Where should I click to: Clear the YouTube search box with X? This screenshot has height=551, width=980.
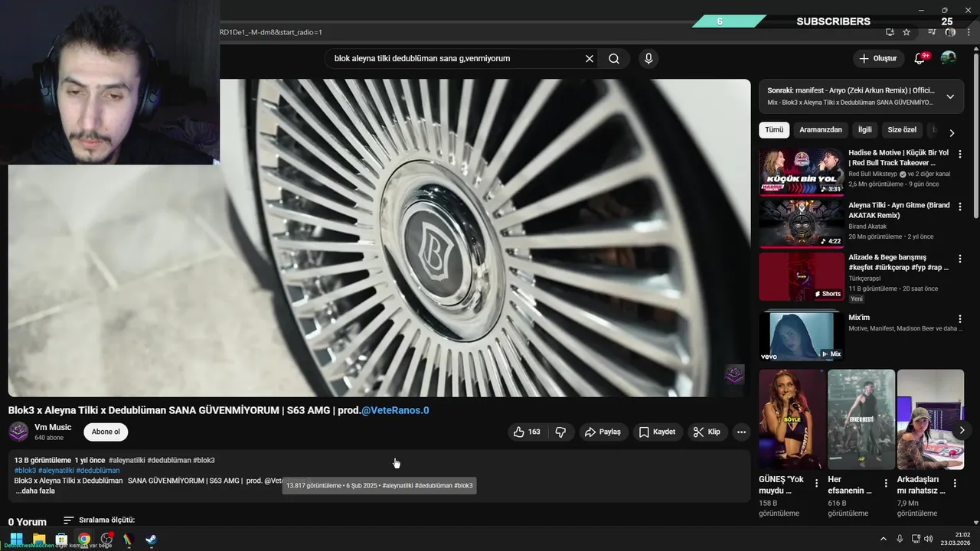(590, 59)
